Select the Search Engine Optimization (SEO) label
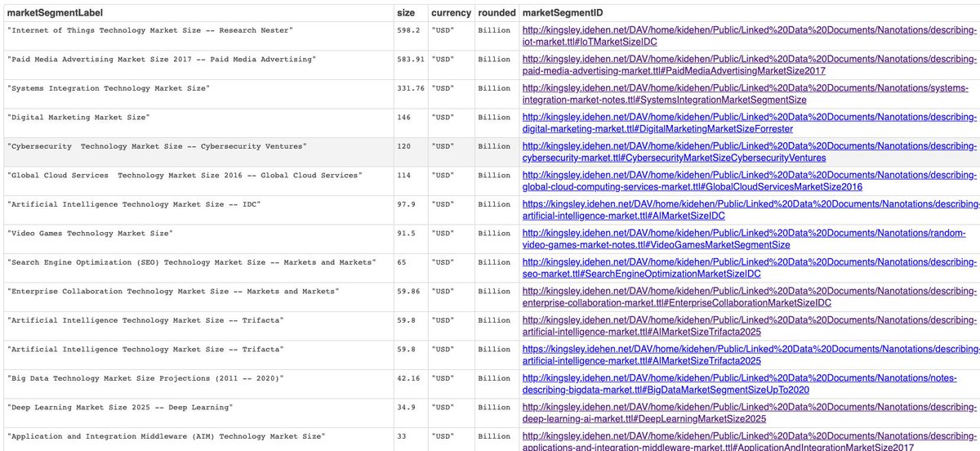The width and height of the screenshot is (980, 451). point(192,262)
